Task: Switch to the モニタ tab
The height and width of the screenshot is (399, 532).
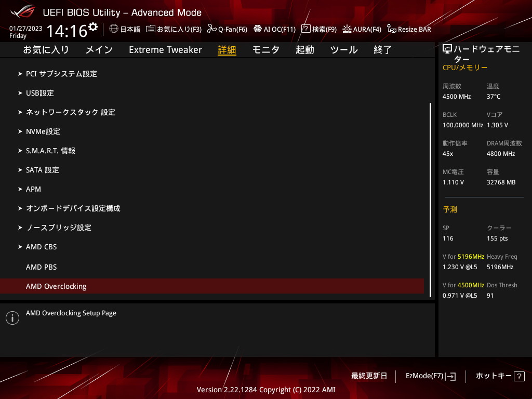Action: (265, 50)
